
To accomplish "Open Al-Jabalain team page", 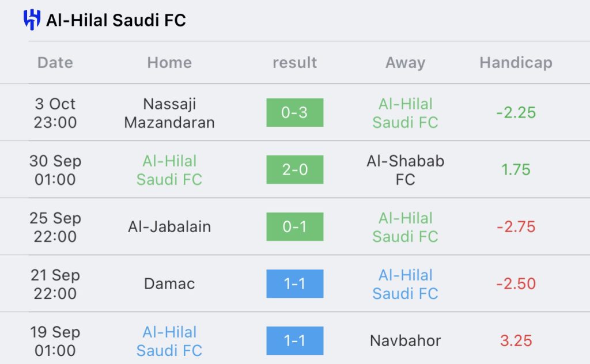I will point(169,227).
